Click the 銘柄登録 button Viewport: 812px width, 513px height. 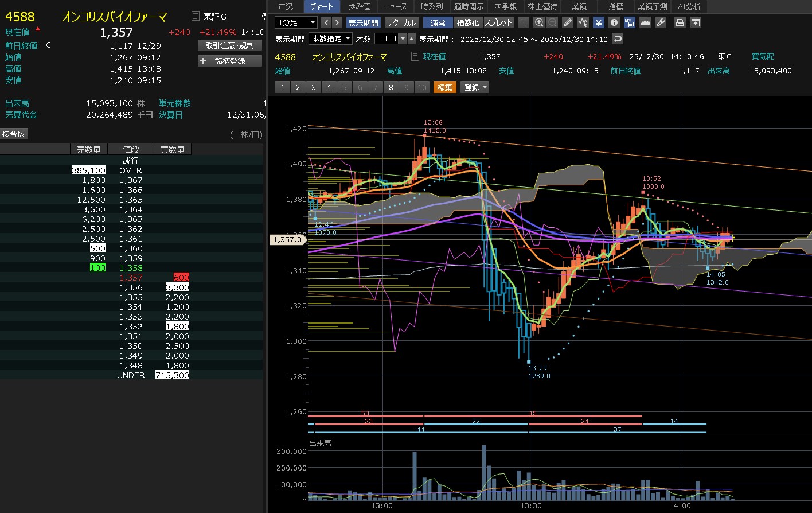click(x=229, y=61)
